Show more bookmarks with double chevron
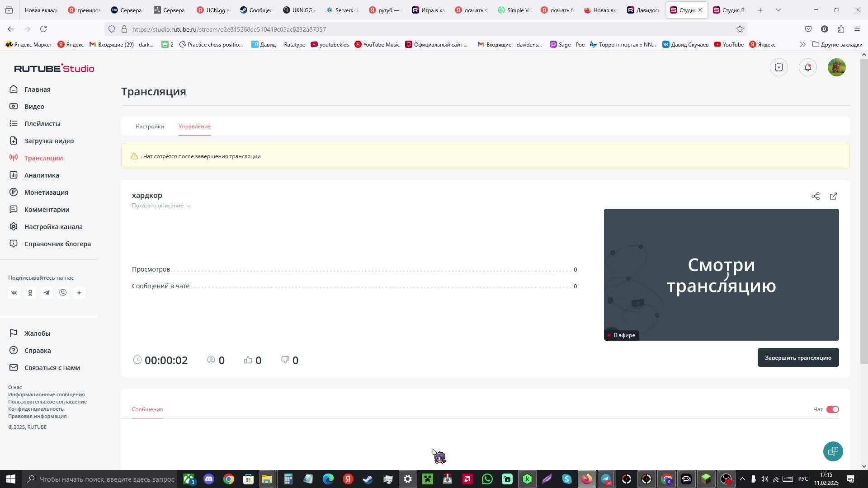 click(x=802, y=44)
